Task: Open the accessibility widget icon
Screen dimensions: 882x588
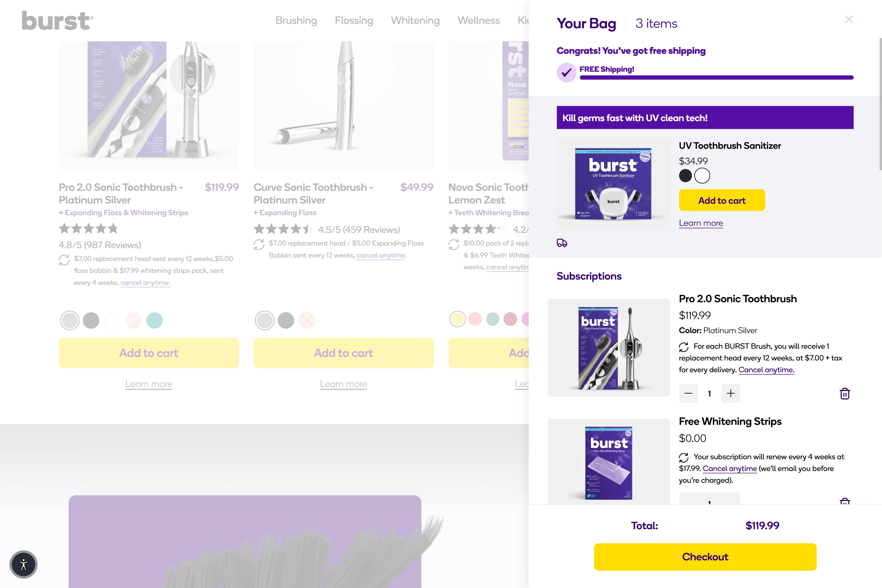Action: point(23,564)
